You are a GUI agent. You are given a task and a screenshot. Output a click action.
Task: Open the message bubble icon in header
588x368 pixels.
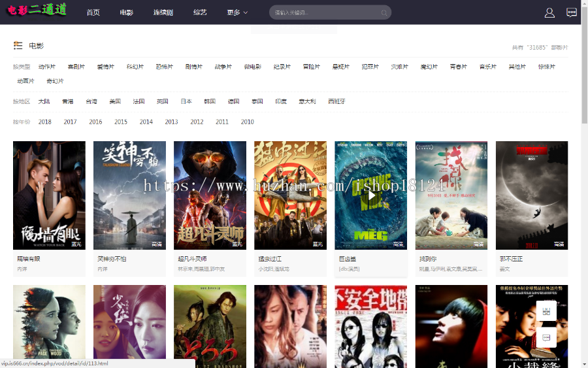click(572, 13)
